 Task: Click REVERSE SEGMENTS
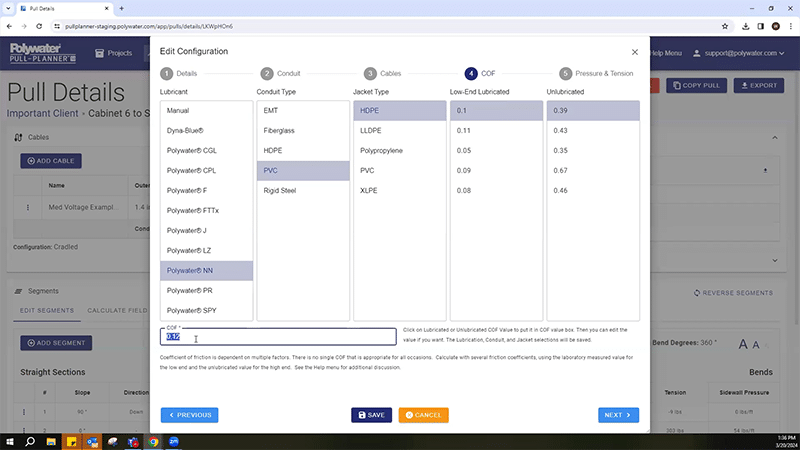733,293
